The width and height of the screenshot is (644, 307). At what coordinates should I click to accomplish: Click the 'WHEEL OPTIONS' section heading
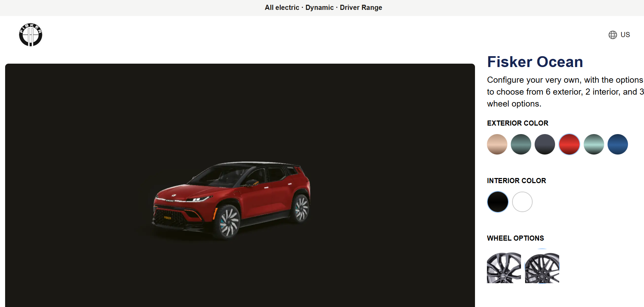point(516,238)
